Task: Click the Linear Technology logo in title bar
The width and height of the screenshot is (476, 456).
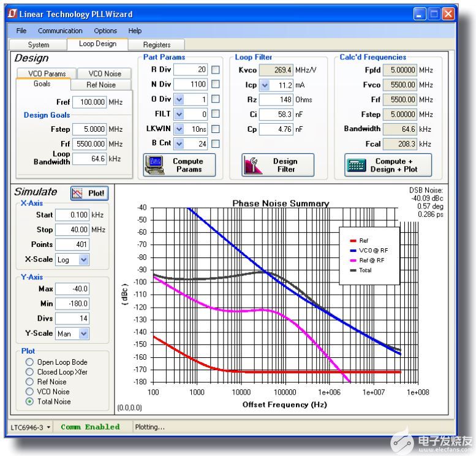Action: click(13, 13)
